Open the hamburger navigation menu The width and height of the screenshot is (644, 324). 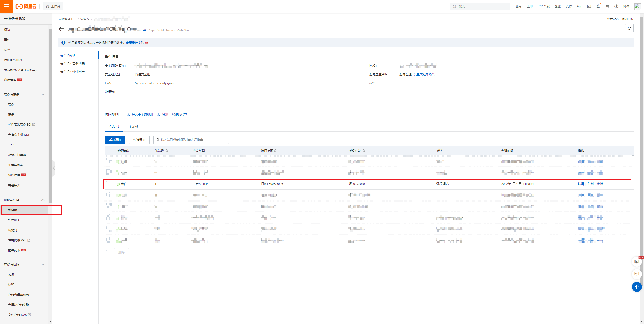6,6
